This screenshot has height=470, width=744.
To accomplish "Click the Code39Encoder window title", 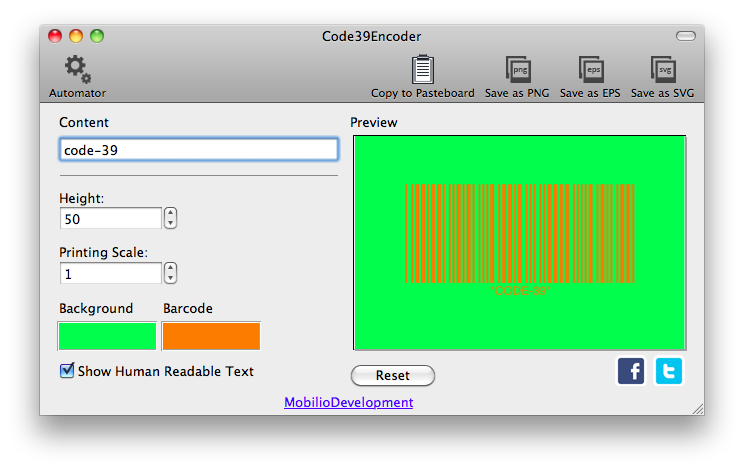I will coord(372,37).
